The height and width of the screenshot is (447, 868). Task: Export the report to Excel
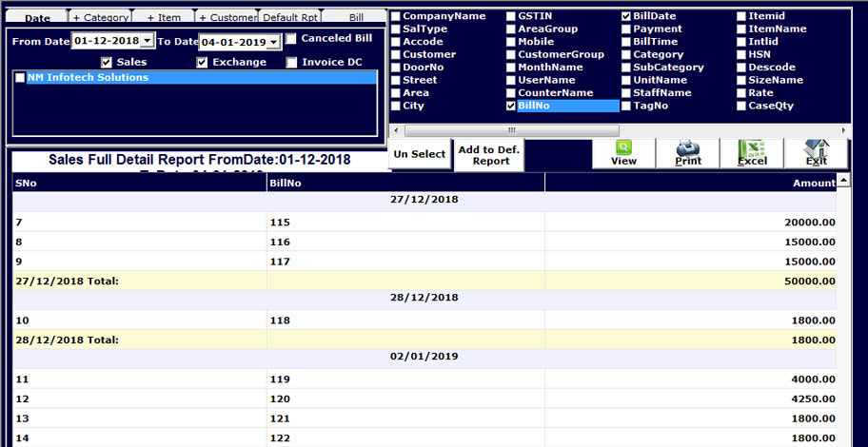752,154
